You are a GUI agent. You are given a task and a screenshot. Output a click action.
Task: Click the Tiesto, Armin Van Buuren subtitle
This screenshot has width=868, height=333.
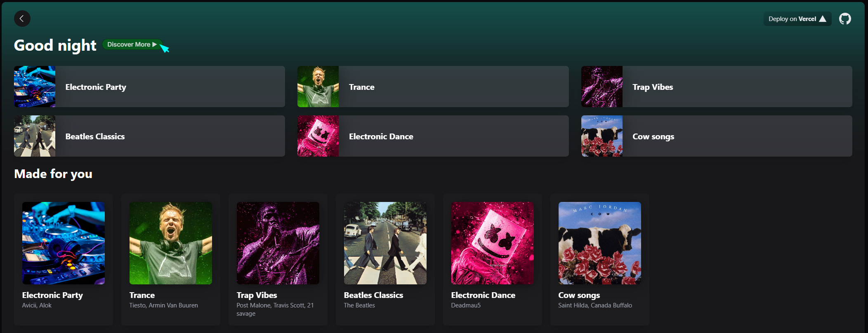tap(163, 305)
